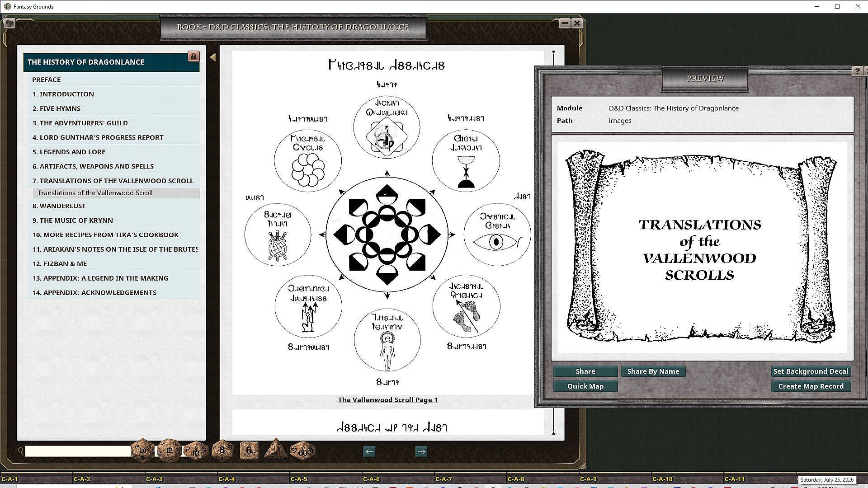Image resolution: width=868 pixels, height=488 pixels.
Task: Click Set Background Decal button
Action: point(811,371)
